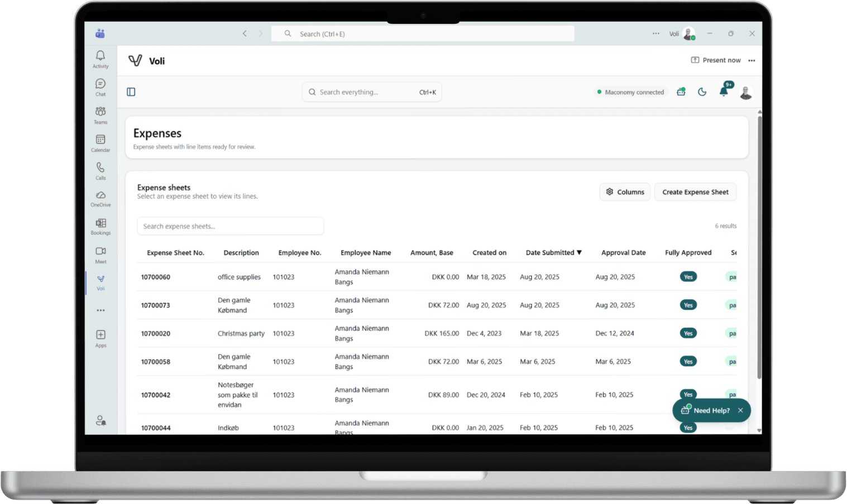Toggle dark mode with the moon icon
The height and width of the screenshot is (504, 847).
point(702,92)
